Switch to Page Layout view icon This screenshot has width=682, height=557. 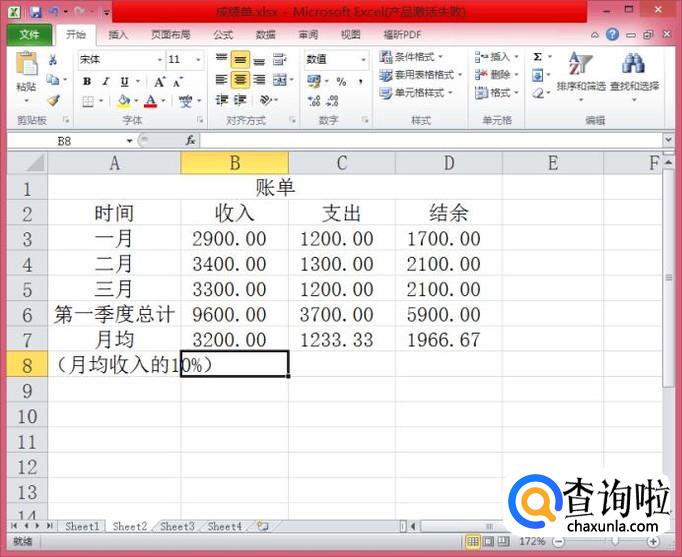pos(488,542)
